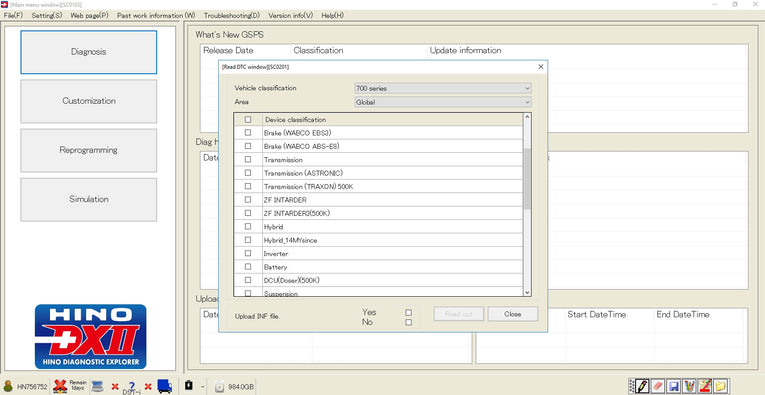The width and height of the screenshot is (765, 395).
Task: Enable the Hybrid_14MYsince checkbox
Action: coord(248,240)
